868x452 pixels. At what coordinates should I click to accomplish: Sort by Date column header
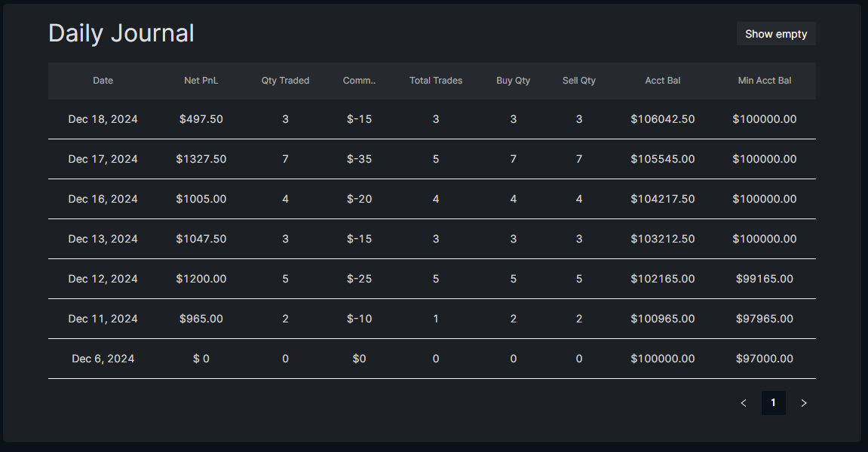click(x=103, y=81)
